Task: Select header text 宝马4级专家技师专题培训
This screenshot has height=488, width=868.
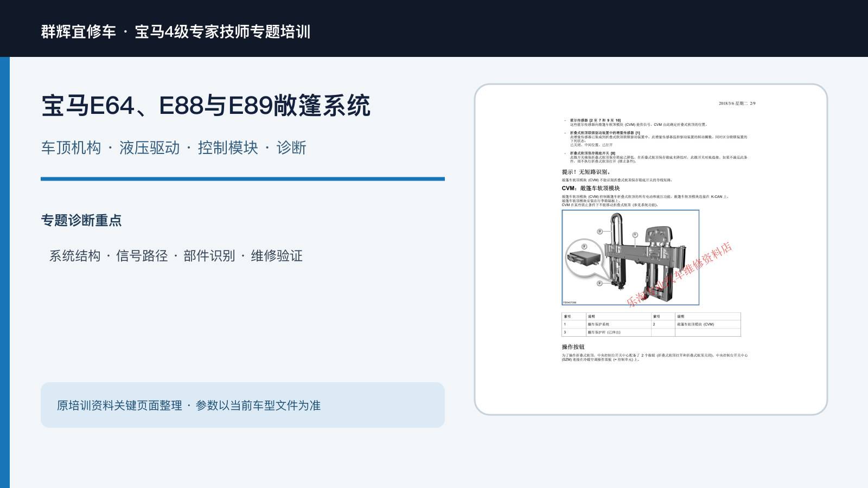Action: tap(222, 31)
